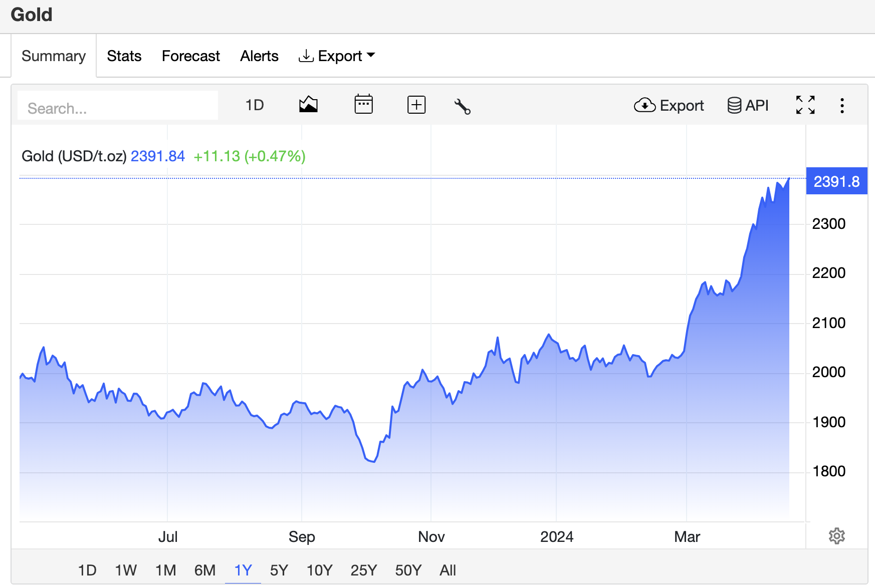Click the 2024 x-axis label
Screen dimensions: 875x588
557,536
